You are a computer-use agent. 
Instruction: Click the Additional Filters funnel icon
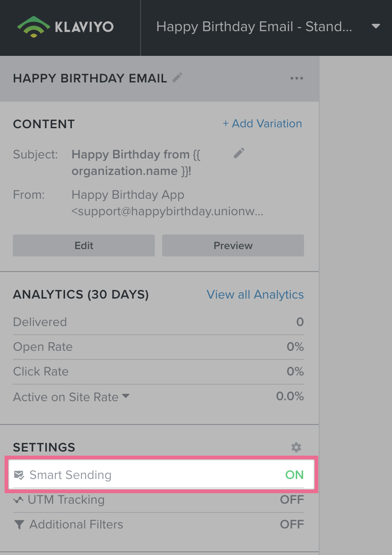(x=19, y=524)
